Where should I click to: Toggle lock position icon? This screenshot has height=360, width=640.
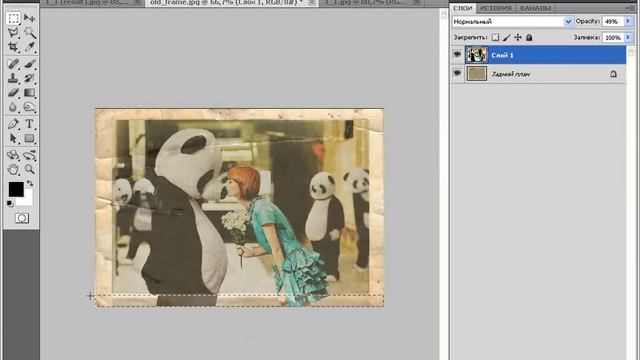[x=518, y=38]
